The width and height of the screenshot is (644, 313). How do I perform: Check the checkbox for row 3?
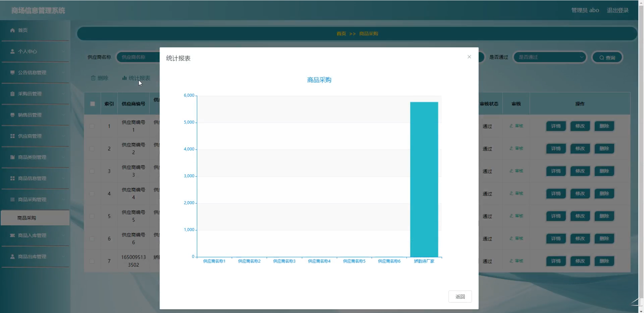coord(92,171)
